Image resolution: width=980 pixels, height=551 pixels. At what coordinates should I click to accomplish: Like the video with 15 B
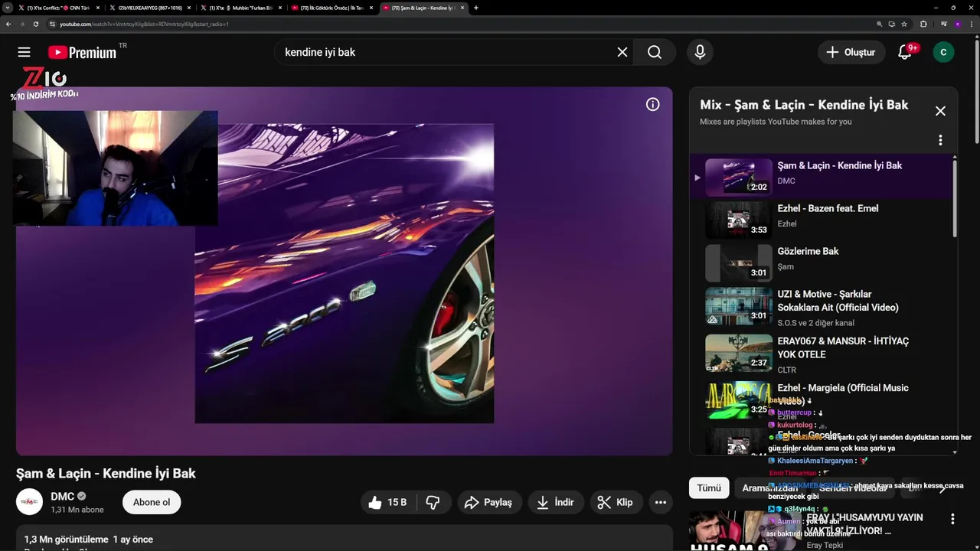click(388, 502)
